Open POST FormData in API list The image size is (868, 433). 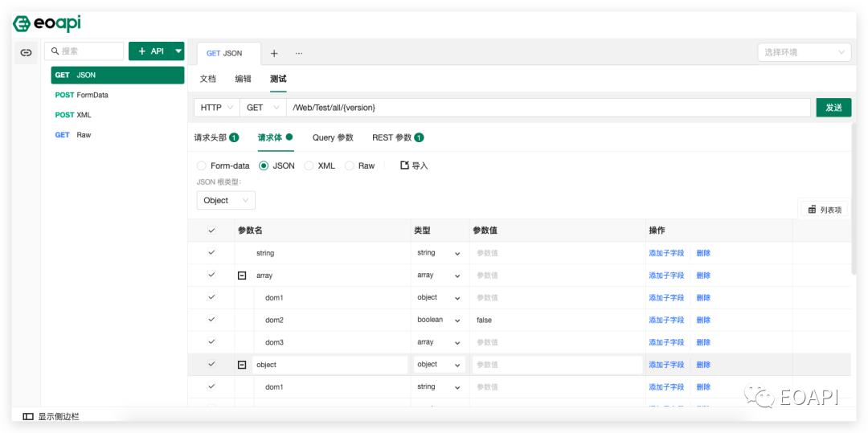click(117, 95)
